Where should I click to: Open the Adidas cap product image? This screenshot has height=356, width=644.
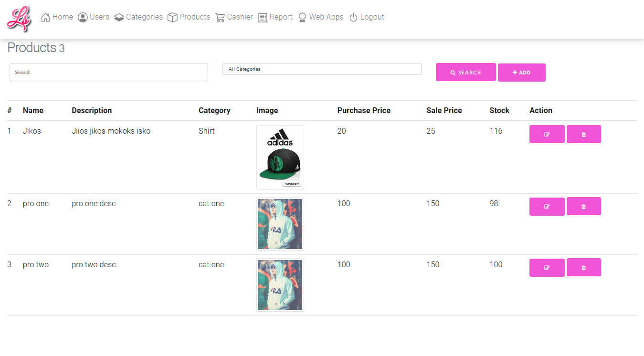280,157
